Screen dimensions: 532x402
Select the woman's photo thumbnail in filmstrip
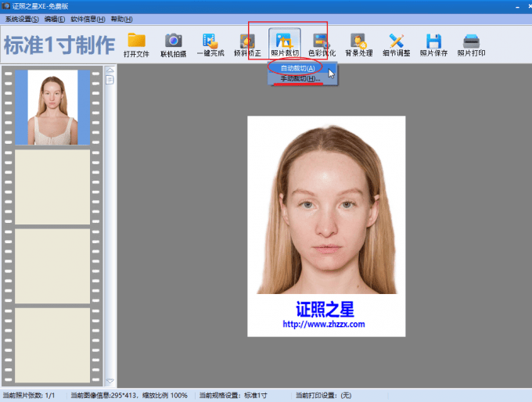[x=52, y=107]
